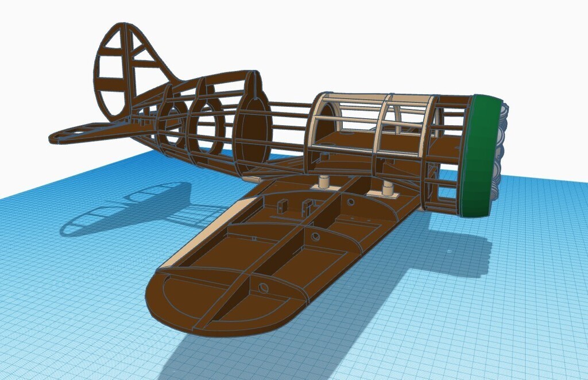Select the green engine cowl ring
Viewport: 588px width, 380px height.
(x=481, y=157)
